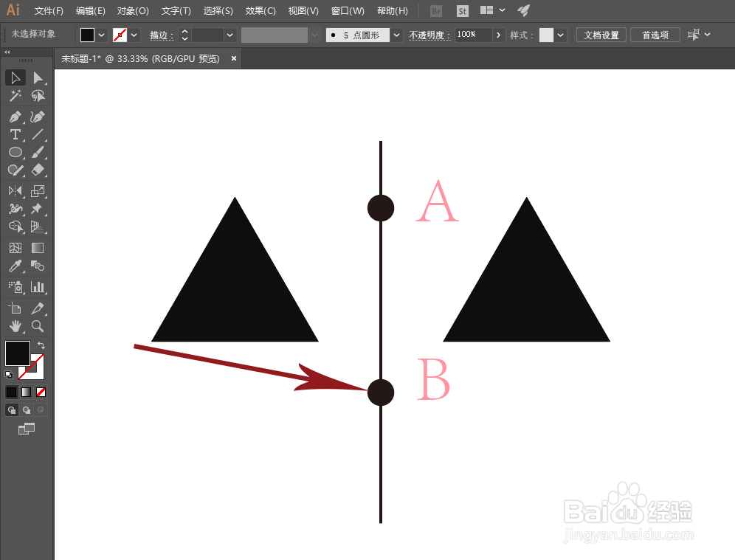Expand the control bar stroke color dropdown
This screenshot has height=560, width=735.
click(x=134, y=35)
